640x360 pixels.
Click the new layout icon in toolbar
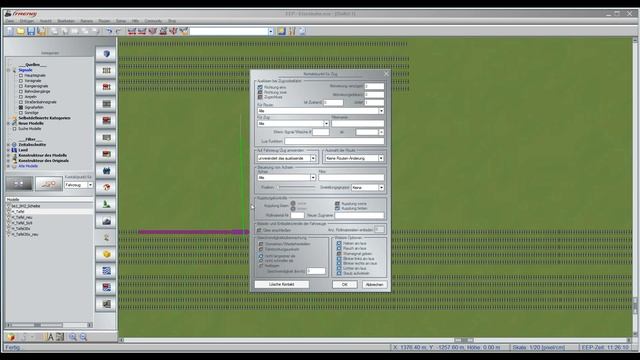[10, 31]
